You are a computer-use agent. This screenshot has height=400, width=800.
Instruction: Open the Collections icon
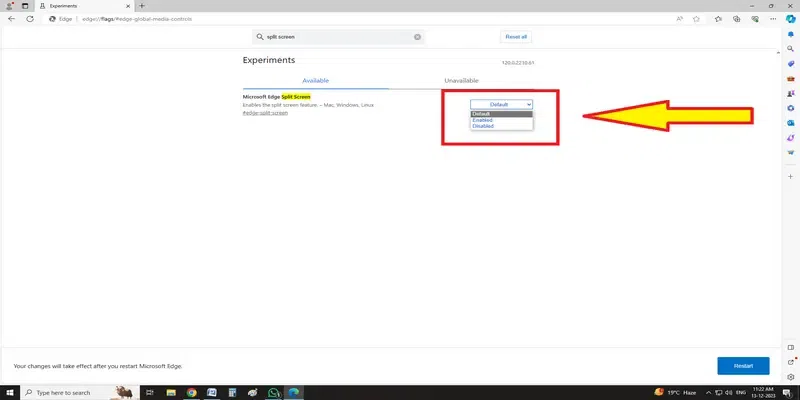[x=736, y=19]
